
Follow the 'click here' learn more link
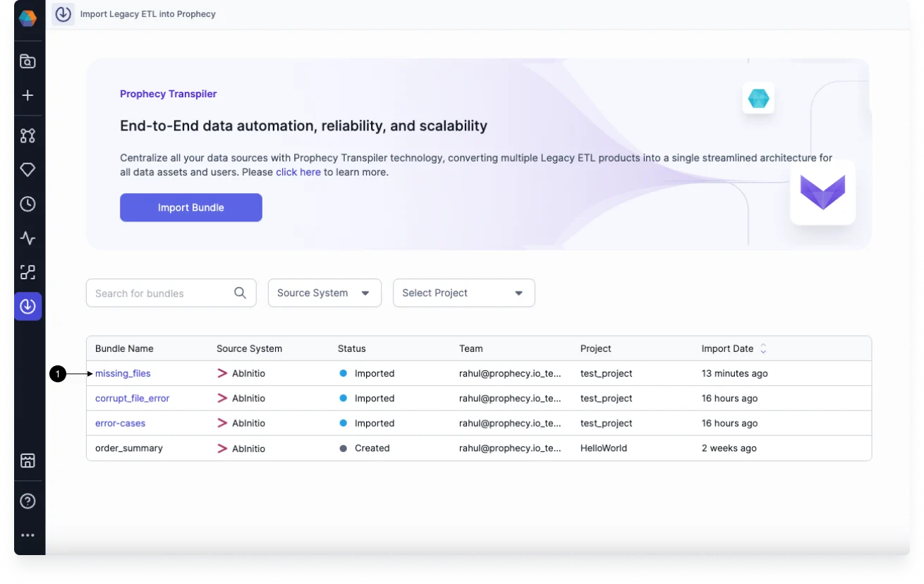click(x=298, y=172)
